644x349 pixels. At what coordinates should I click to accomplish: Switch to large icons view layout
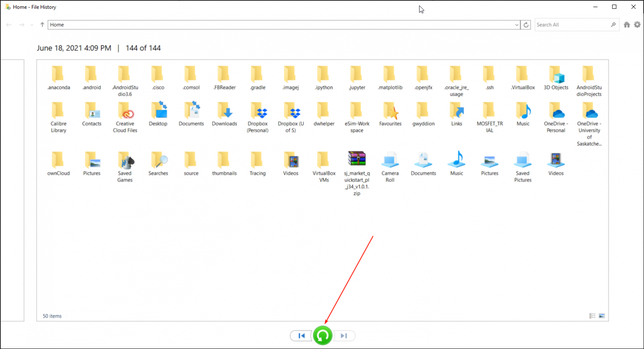coord(602,316)
